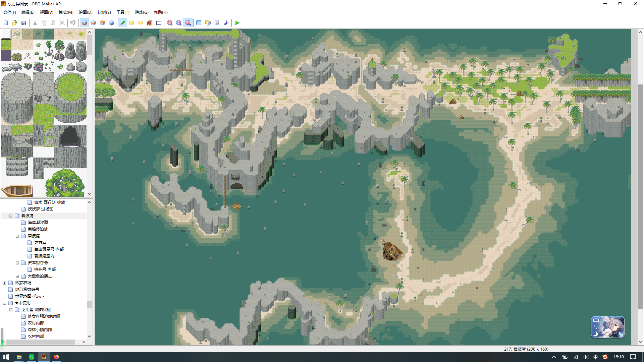Set zoom scale to 1:2
The height and width of the screenshot is (362, 644).
click(x=179, y=23)
